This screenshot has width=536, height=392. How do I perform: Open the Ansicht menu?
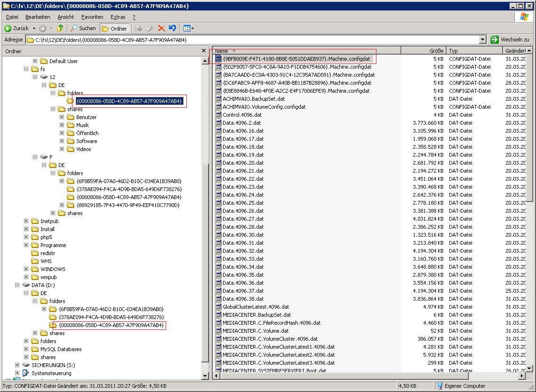pos(65,17)
